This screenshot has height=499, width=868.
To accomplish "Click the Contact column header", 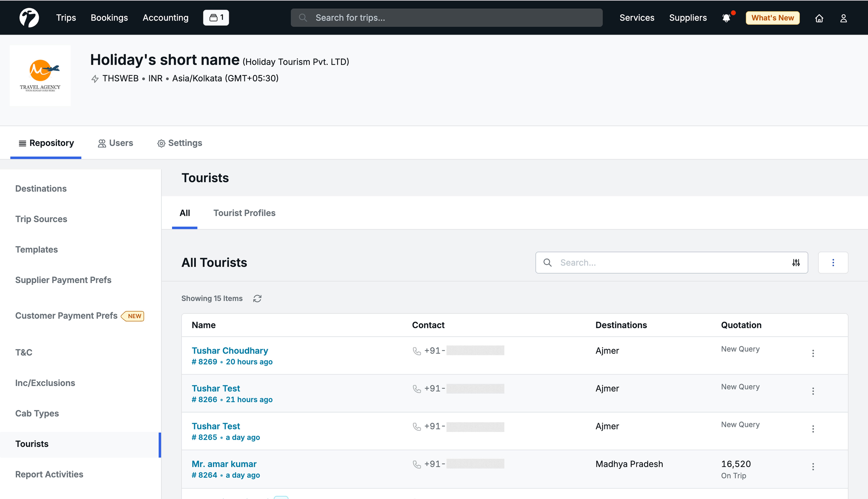I will 428,325.
